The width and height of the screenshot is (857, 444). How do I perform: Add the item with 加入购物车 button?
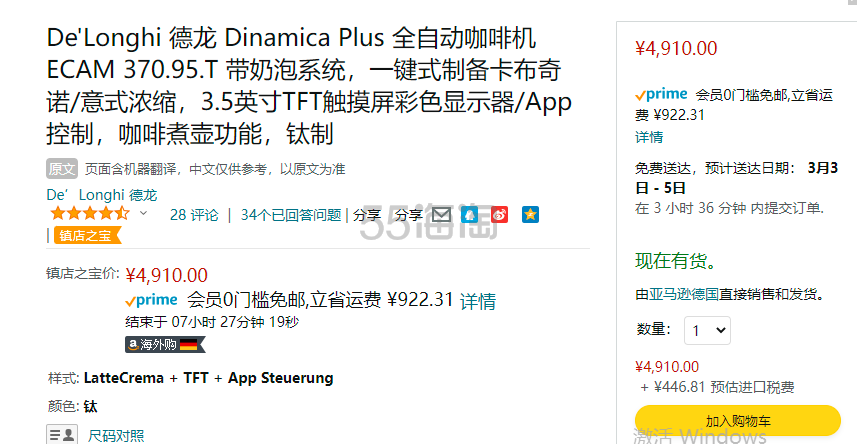click(738, 420)
